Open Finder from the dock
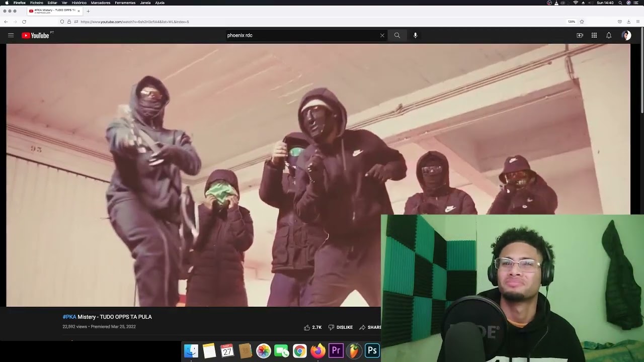Image resolution: width=644 pixels, height=362 pixels. pos(191,350)
